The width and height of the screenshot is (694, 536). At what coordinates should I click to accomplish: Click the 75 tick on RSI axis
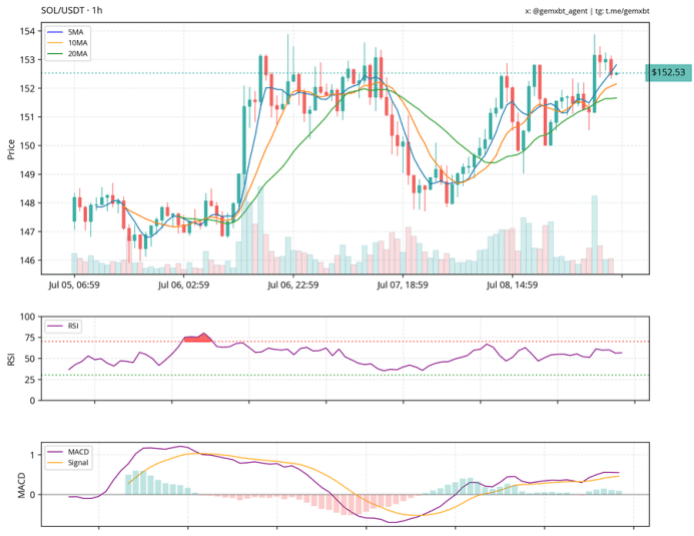(x=32, y=335)
